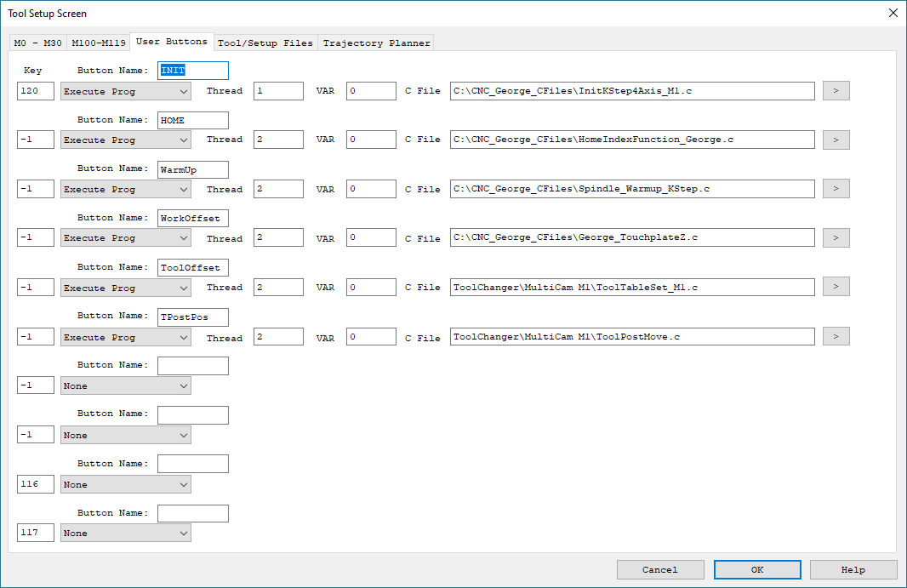Open the Trajectory Planner tab
Viewport: 907px width, 588px height.
376,43
